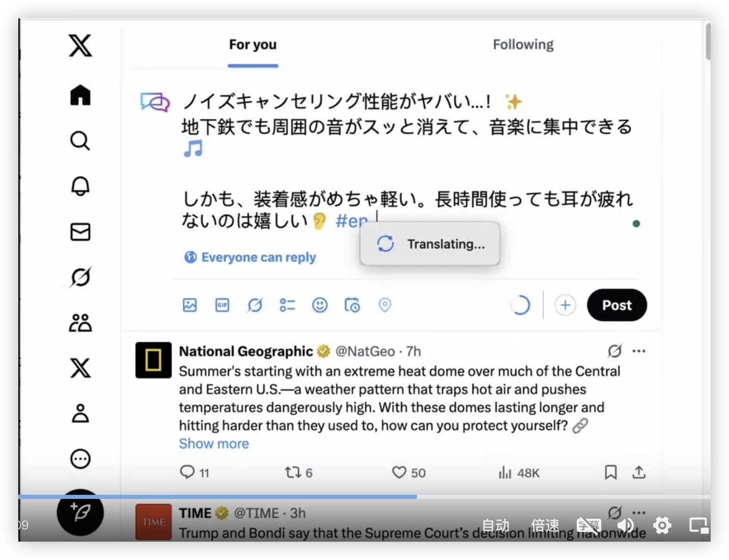The width and height of the screenshot is (729, 560).
Task: Open Search (magnifier) in the sidebar
Action: pyautogui.click(x=80, y=141)
